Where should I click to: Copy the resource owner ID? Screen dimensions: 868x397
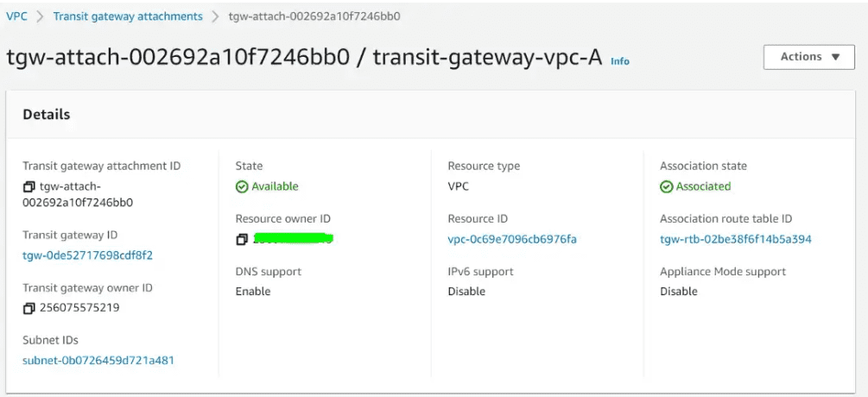[x=241, y=239]
